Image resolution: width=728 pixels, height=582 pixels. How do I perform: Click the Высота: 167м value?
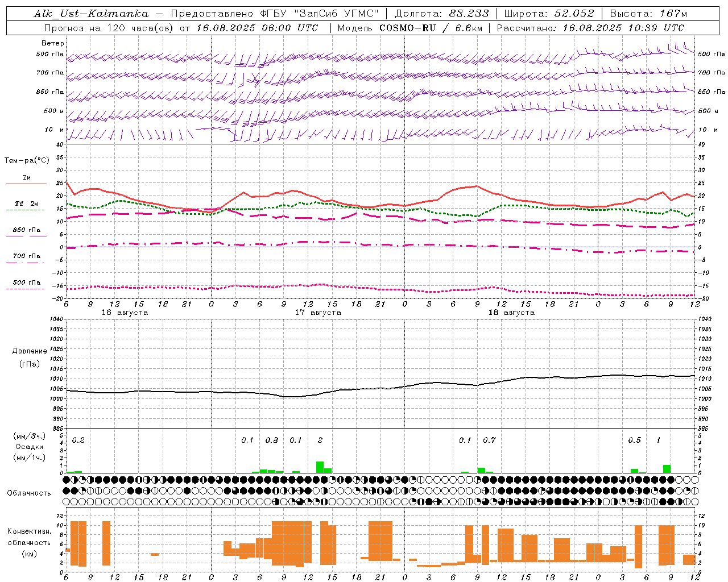pos(648,14)
